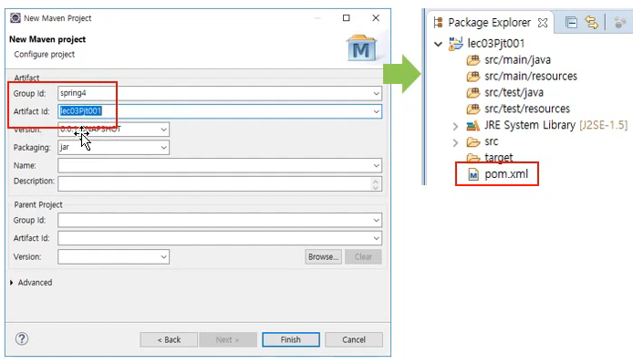Image resolution: width=633 pixels, height=364 pixels.
Task: Expand the JRE System Library node
Action: [x=455, y=127]
